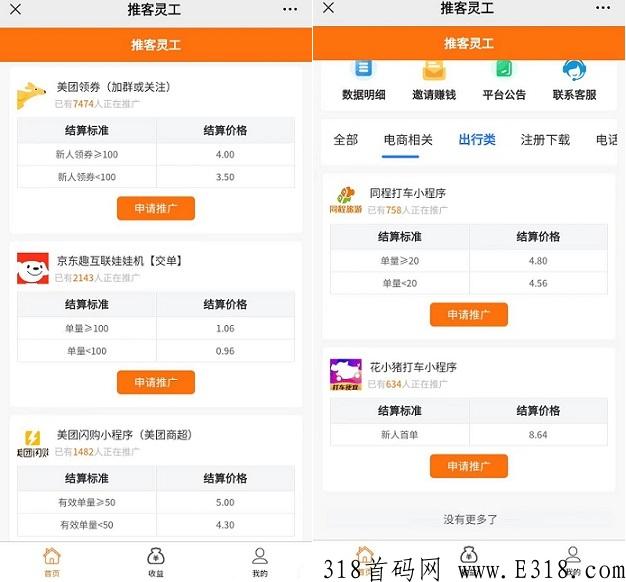Select the 全部 category tab
626x582 pixels.
[346, 140]
